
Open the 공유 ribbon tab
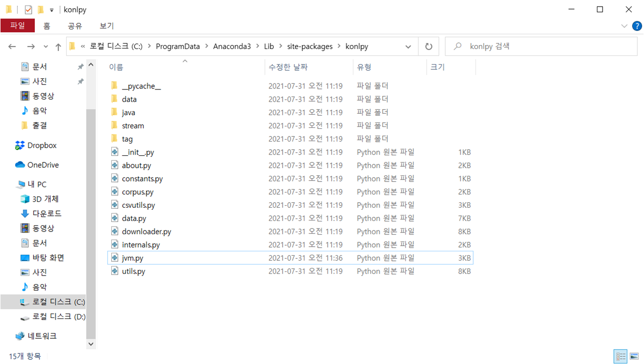coord(75,26)
